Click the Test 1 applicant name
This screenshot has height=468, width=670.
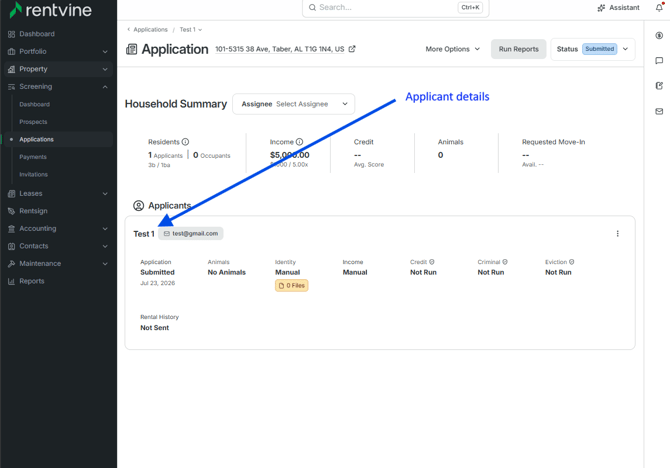(144, 234)
